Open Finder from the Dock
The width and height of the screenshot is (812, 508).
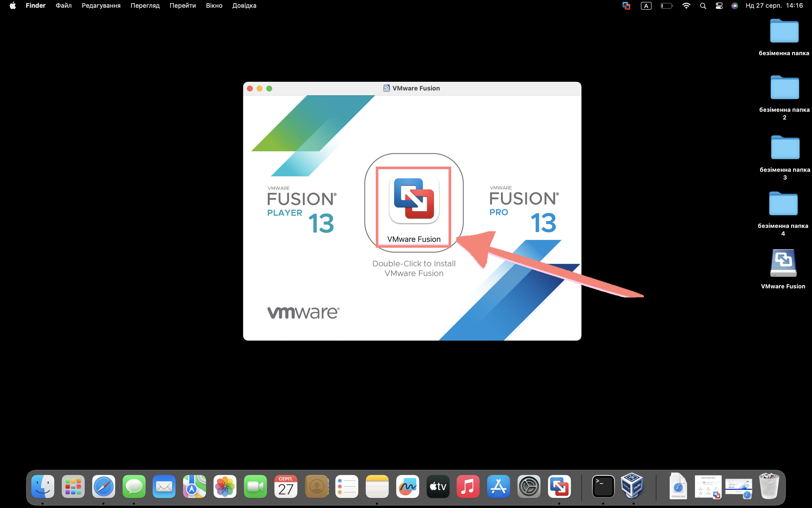(43, 486)
